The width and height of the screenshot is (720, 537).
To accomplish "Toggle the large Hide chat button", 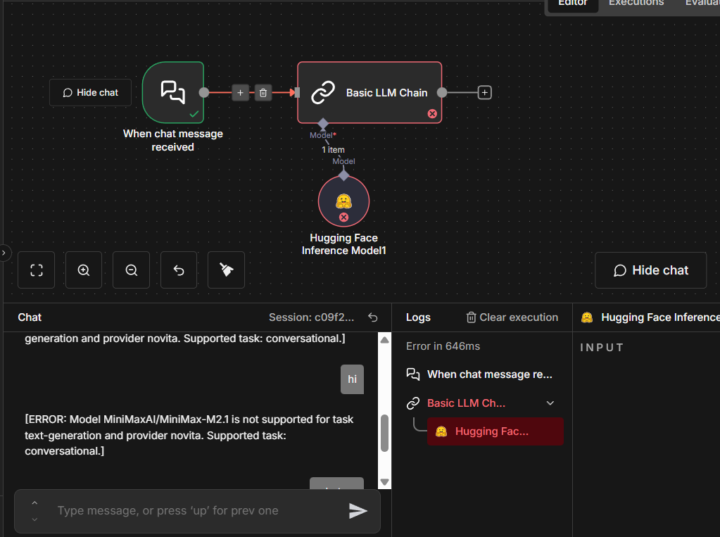I will click(651, 270).
